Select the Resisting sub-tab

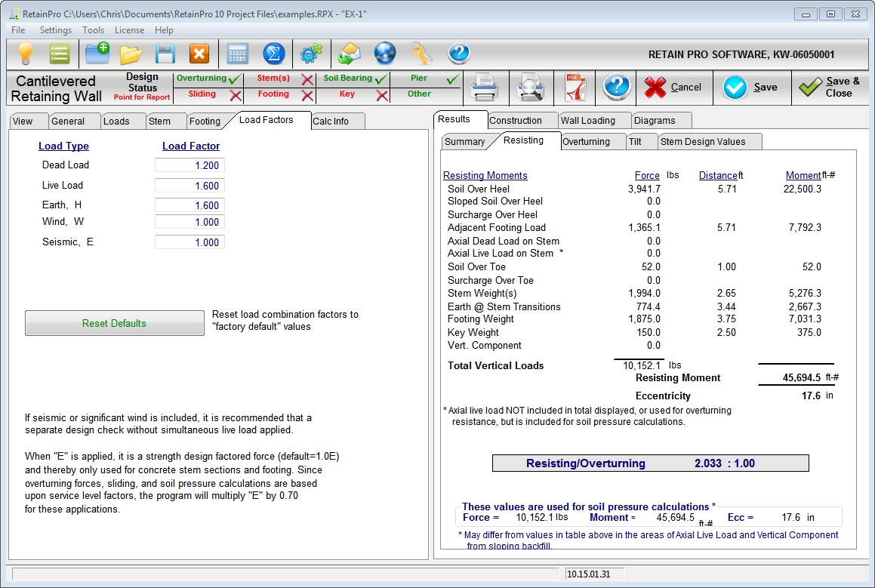523,140
